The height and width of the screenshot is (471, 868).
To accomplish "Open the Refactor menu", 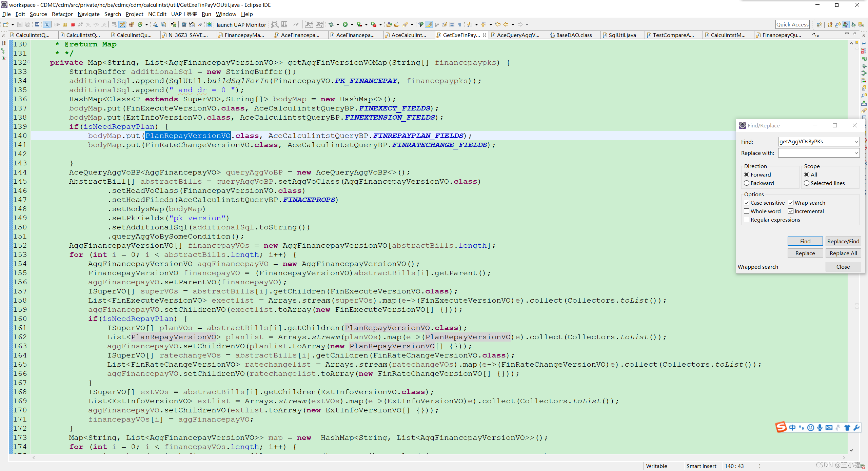I will (62, 14).
